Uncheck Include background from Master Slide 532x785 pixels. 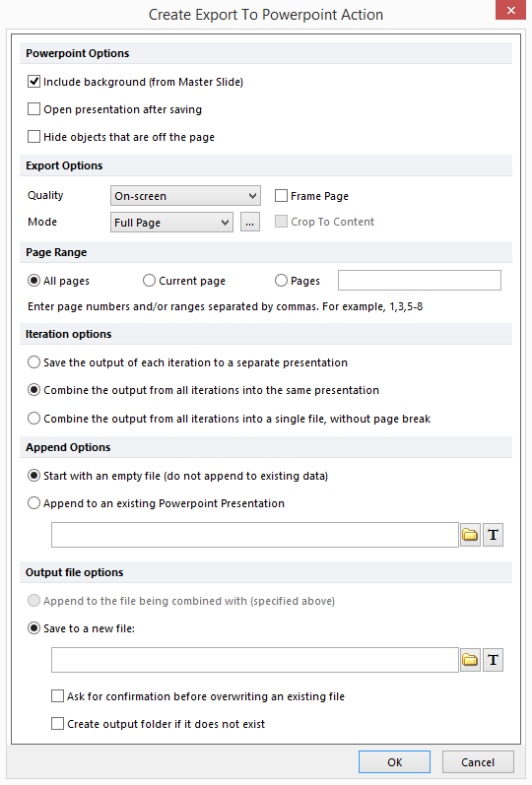(34, 82)
